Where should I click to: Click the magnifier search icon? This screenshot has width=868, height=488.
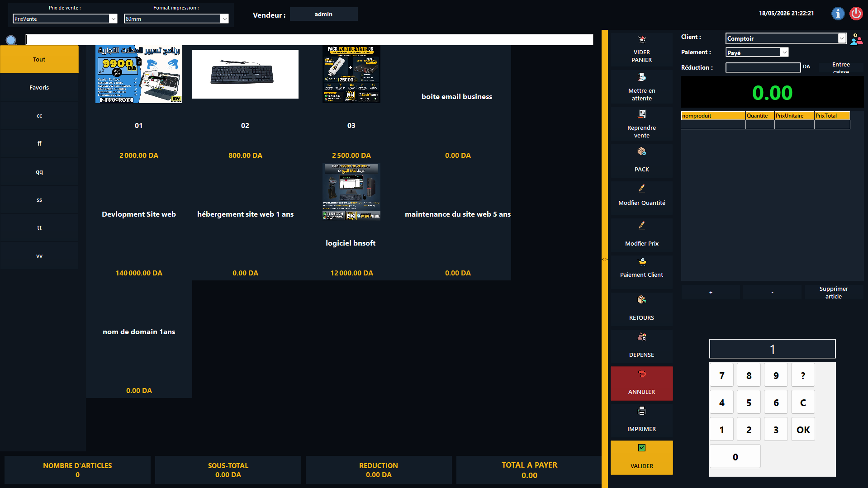(11, 40)
